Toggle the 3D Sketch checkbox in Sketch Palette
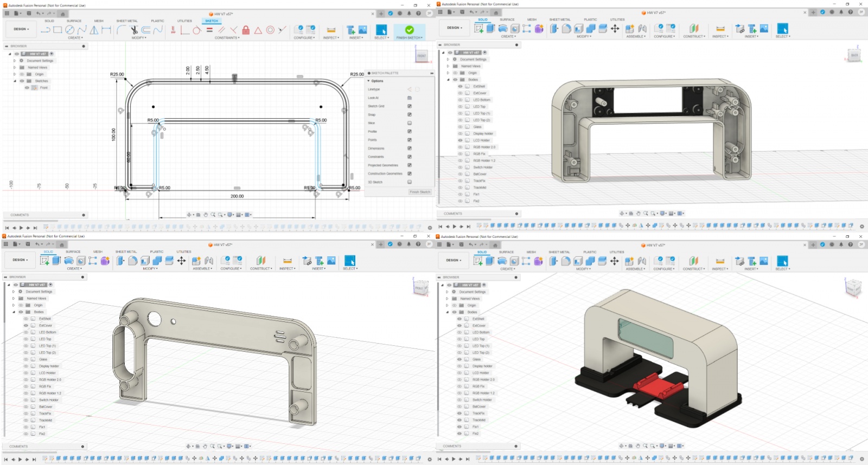 [x=410, y=182]
